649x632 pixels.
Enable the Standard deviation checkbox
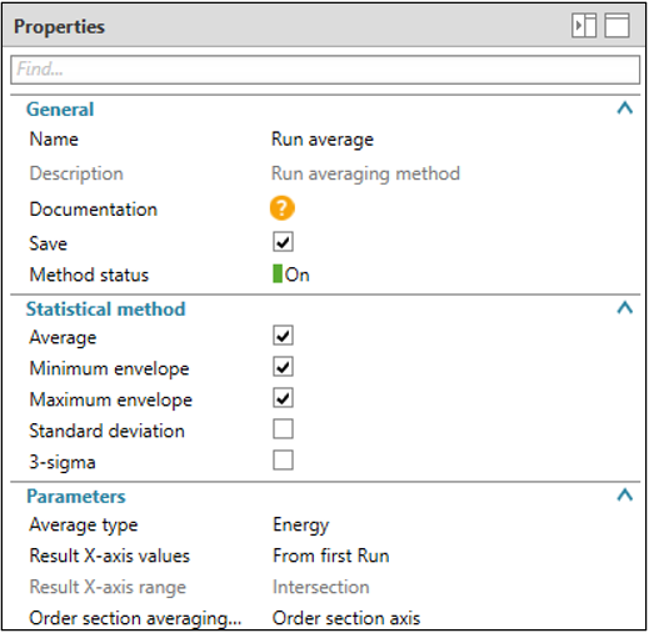[x=283, y=430]
